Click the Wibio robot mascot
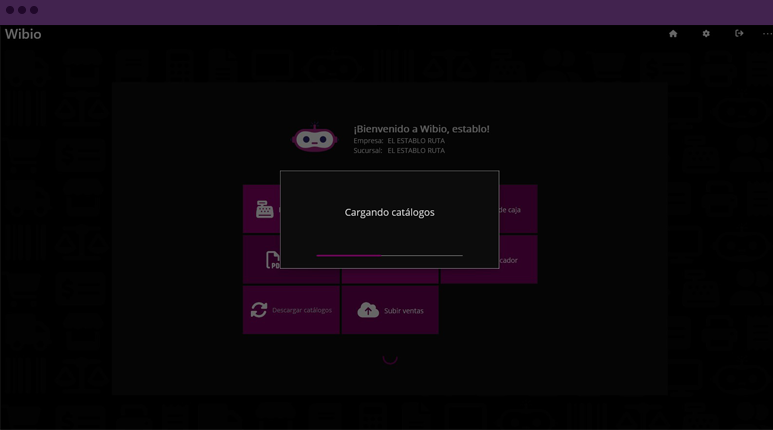 click(315, 139)
